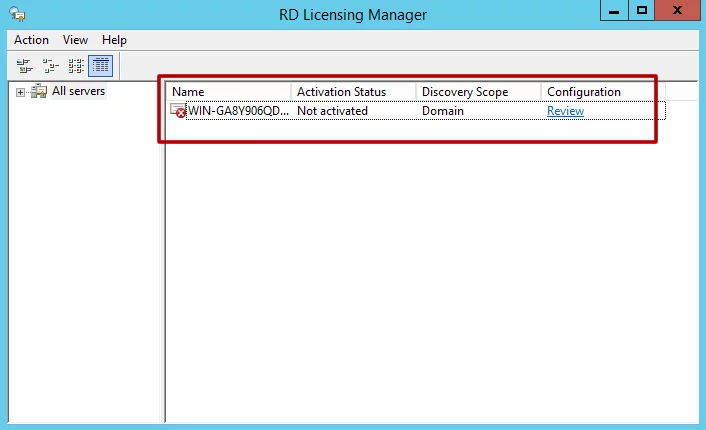Image resolution: width=706 pixels, height=430 pixels.
Task: Expand the All servers tree node
Action: (20, 92)
